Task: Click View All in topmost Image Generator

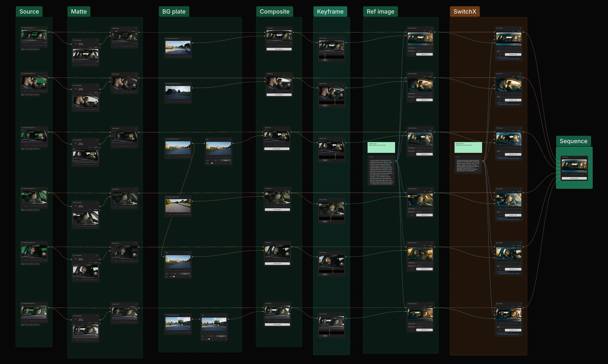Action: 430,31
